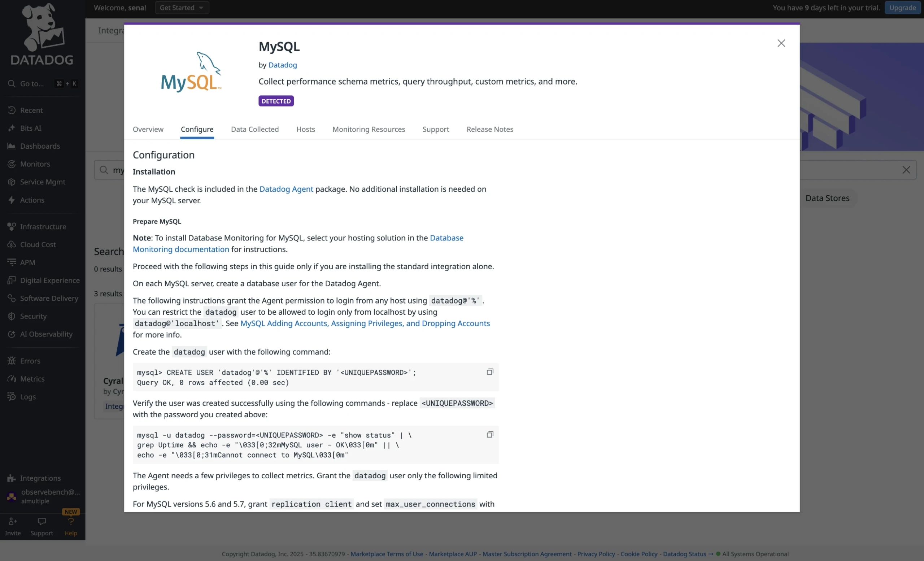924x561 pixels.
Task: Open Datadog Status footer link
Action: 688,553
